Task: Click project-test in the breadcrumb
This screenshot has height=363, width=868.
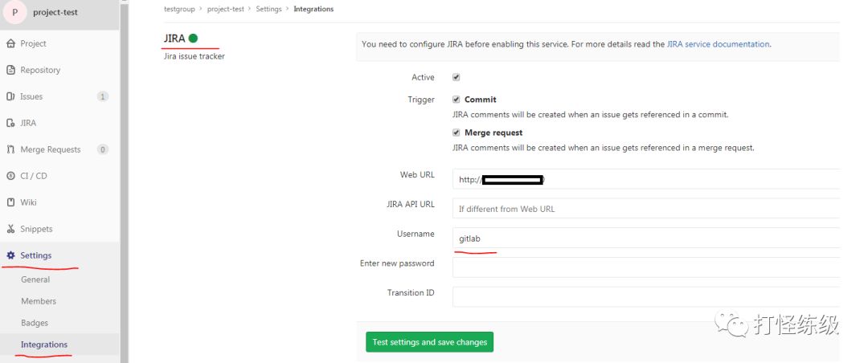Action: pos(225,9)
